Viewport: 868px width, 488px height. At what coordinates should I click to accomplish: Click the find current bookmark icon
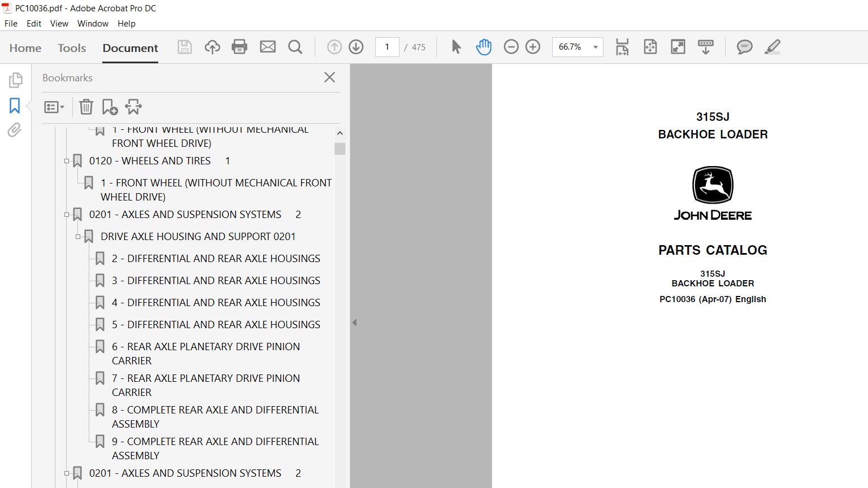coord(133,107)
